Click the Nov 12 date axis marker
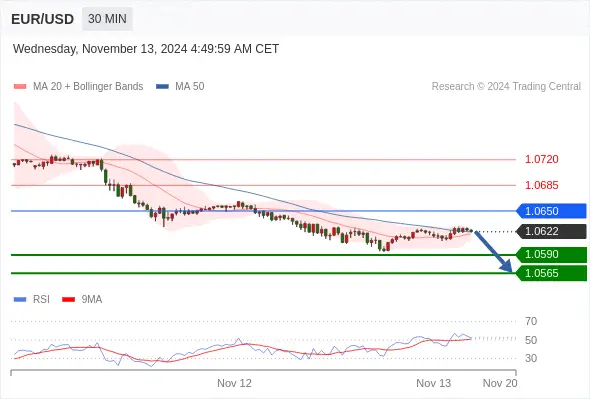Viewport: 590px width, 400px height. pyautogui.click(x=234, y=383)
